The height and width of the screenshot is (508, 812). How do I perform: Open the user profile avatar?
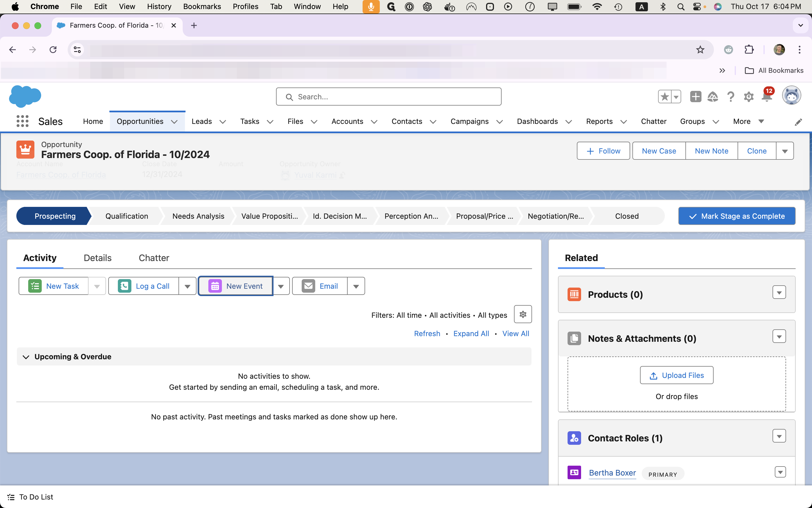(791, 96)
